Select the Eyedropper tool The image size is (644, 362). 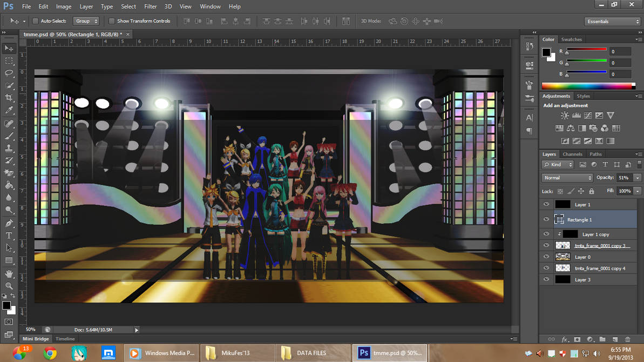coord(9,110)
